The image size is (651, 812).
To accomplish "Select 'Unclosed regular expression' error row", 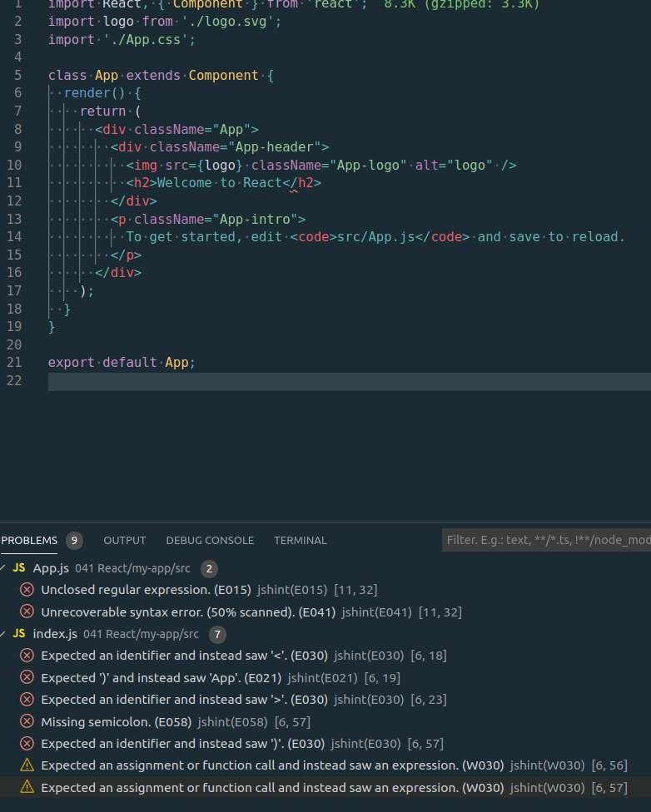I will (325, 590).
